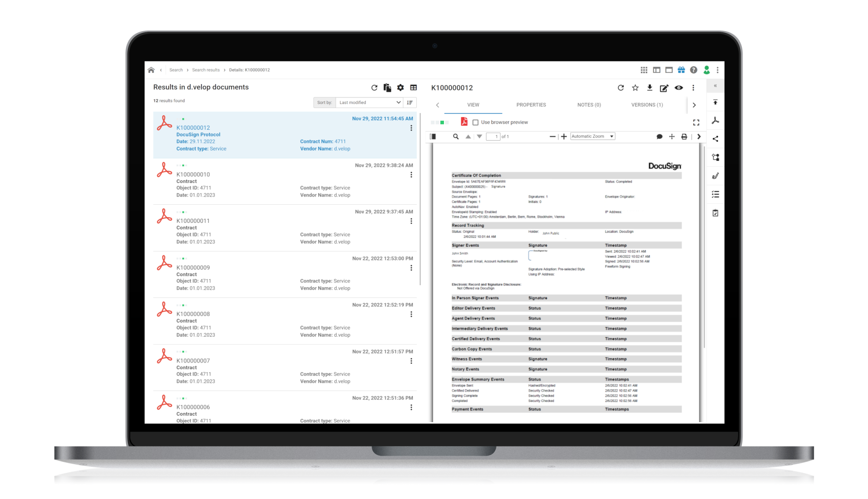Open the Automatic Zoom dropdown
Screen dimensions: 868x499
click(x=592, y=136)
